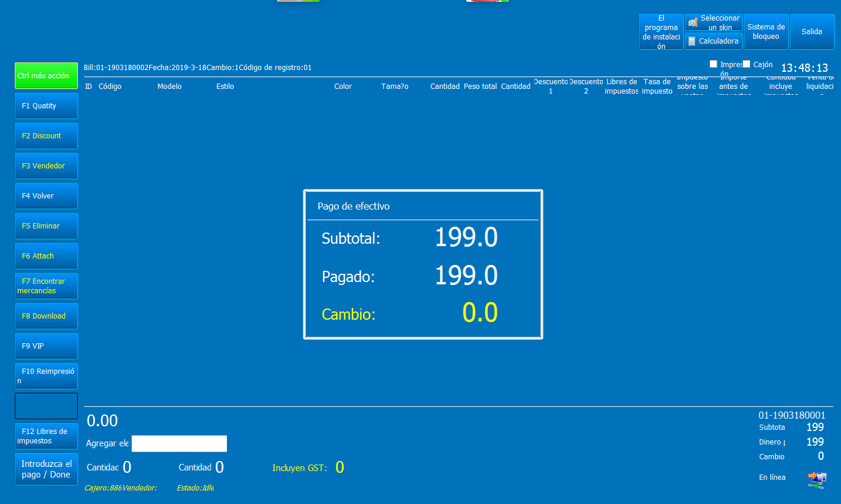
Task: Click the previous bill number 01-1903180001
Action: (792, 416)
